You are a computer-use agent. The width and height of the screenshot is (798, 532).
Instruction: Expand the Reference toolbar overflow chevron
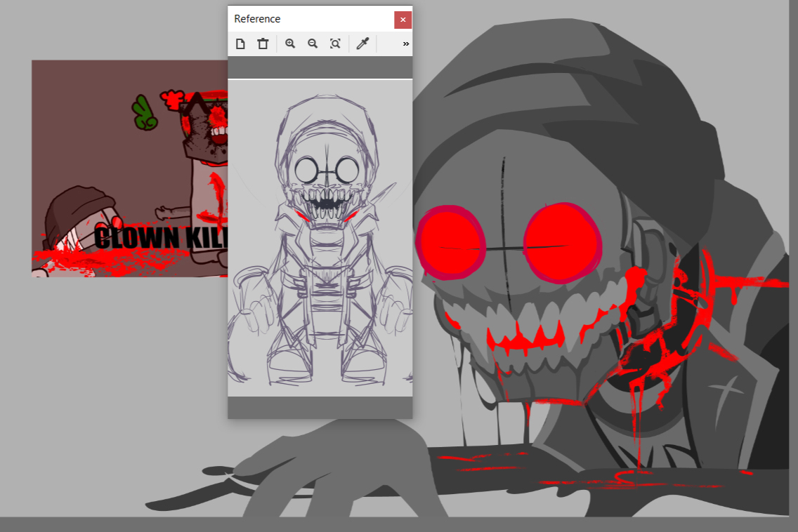(x=405, y=44)
